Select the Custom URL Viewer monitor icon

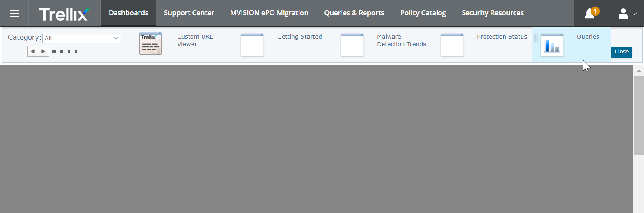click(x=150, y=43)
